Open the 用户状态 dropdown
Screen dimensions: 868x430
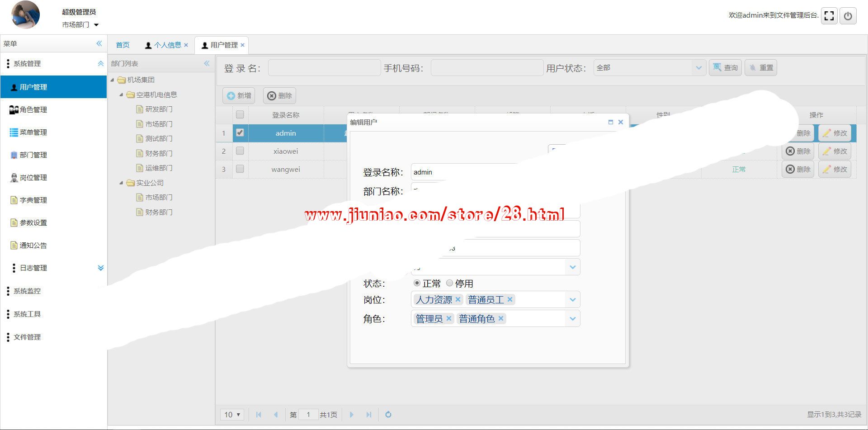pyautogui.click(x=699, y=68)
